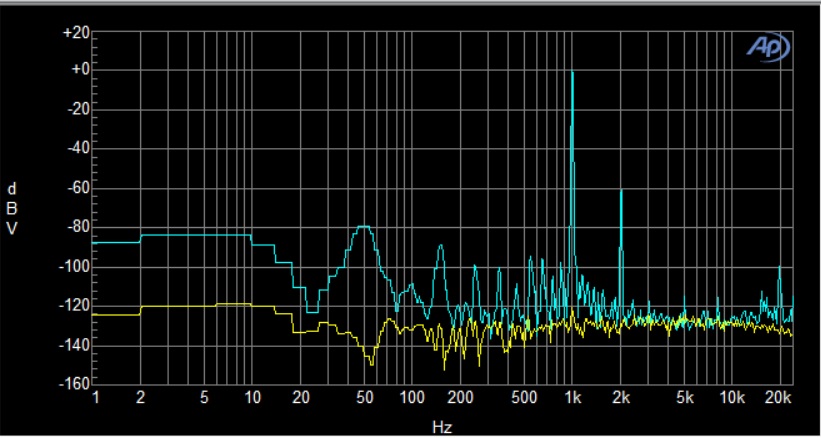Click the +0 label on the vertical axis
This screenshot has height=438, width=821.
[x=79, y=70]
